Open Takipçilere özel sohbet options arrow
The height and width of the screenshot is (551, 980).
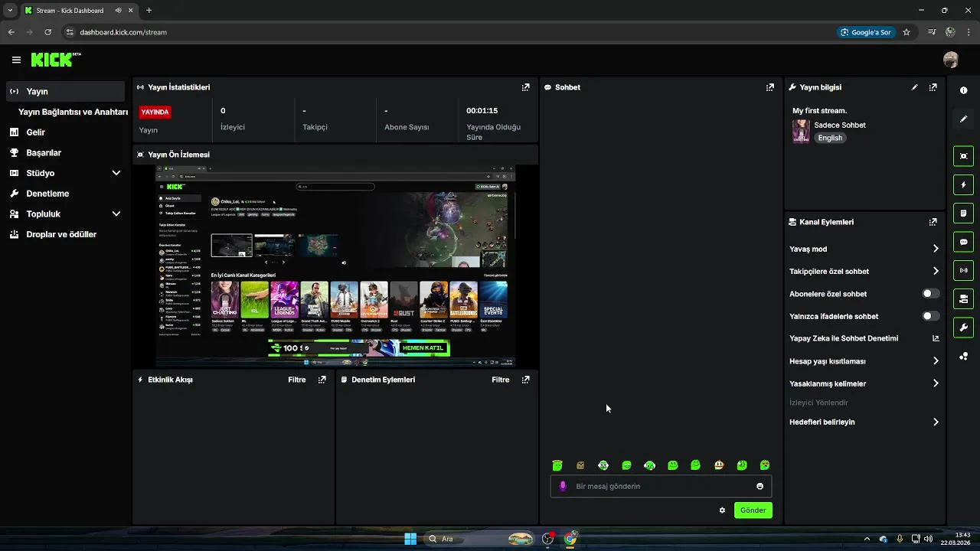[x=936, y=271]
